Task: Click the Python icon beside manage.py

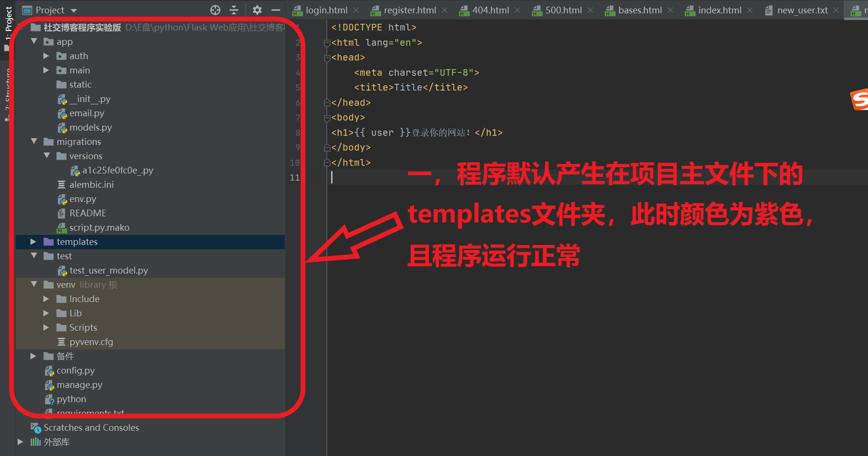Action: pyautogui.click(x=50, y=385)
